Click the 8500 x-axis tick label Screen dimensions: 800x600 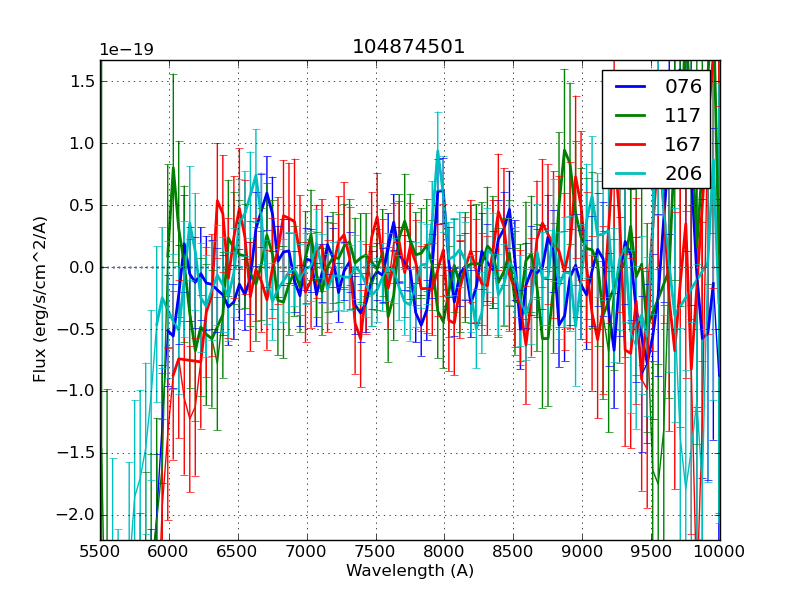tap(513, 551)
